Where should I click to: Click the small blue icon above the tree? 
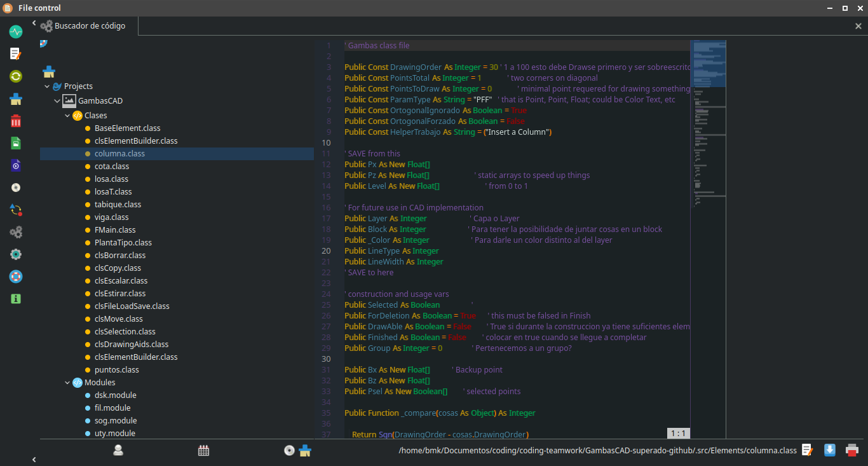[x=43, y=43]
